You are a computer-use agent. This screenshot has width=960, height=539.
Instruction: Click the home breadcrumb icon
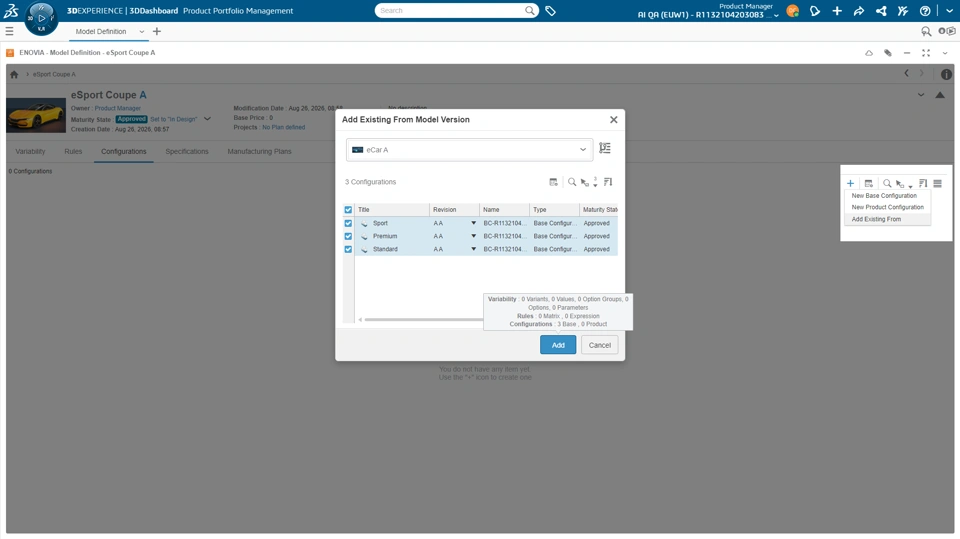[x=14, y=74]
